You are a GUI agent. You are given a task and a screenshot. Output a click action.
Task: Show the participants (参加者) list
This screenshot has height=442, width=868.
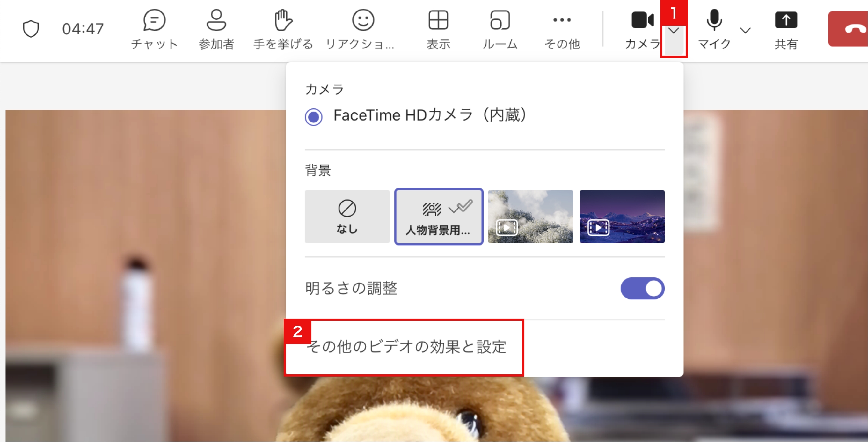pos(216,29)
